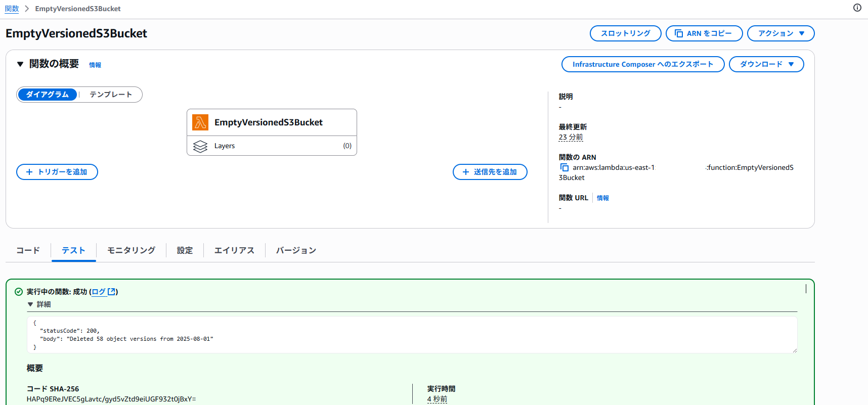Screen dimensions: 868x405
Task: Collapse the 詳細 result section
Action: click(30, 304)
